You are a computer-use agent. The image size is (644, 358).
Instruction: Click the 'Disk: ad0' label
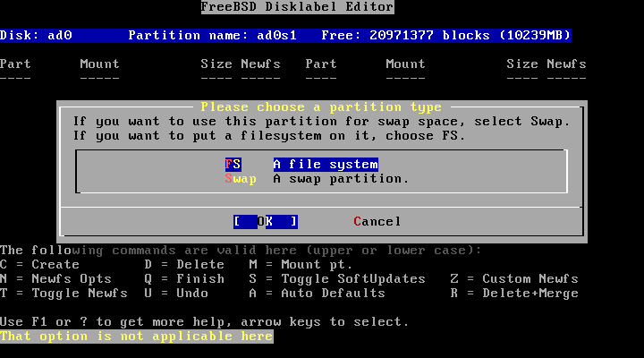pyautogui.click(x=36, y=35)
